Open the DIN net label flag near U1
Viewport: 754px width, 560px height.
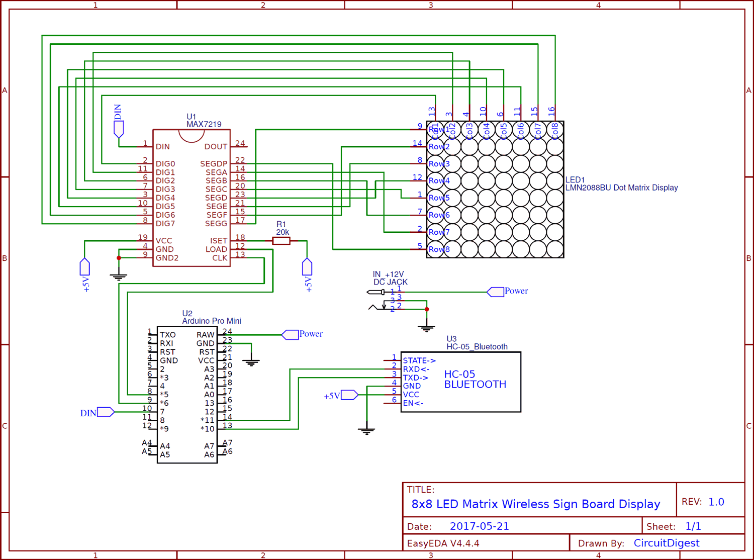pyautogui.click(x=119, y=129)
